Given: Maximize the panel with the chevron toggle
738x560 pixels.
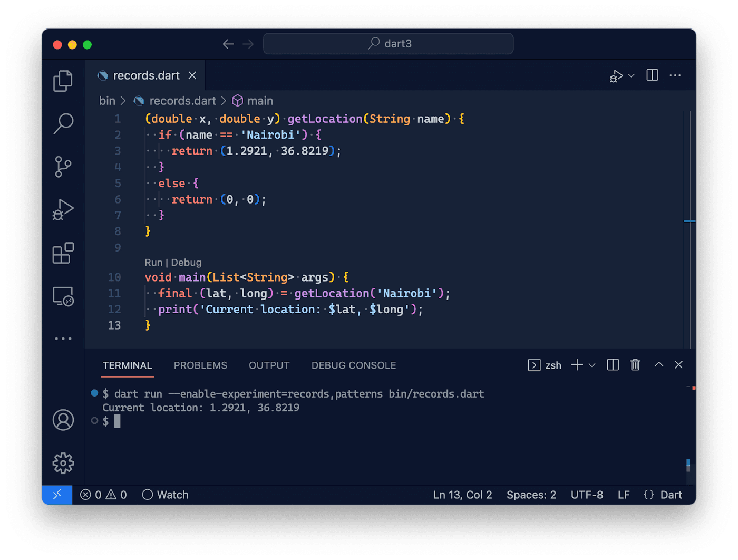Looking at the screenshot, I should click(x=658, y=364).
